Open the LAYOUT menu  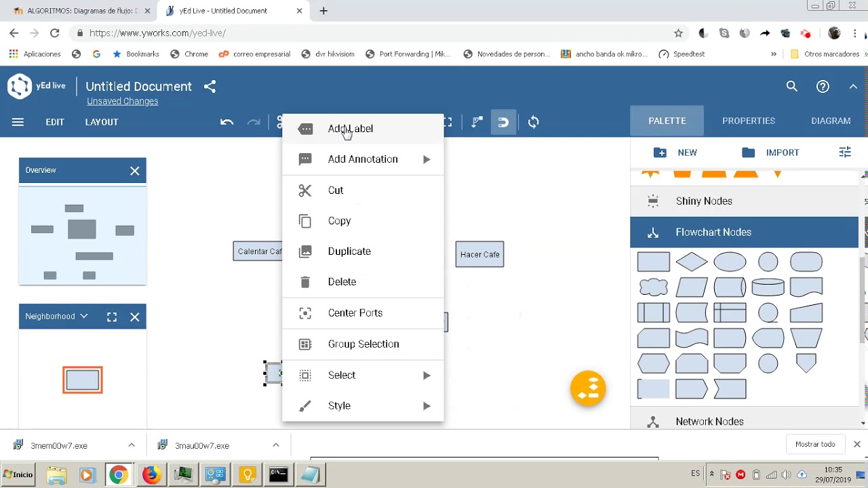(102, 122)
